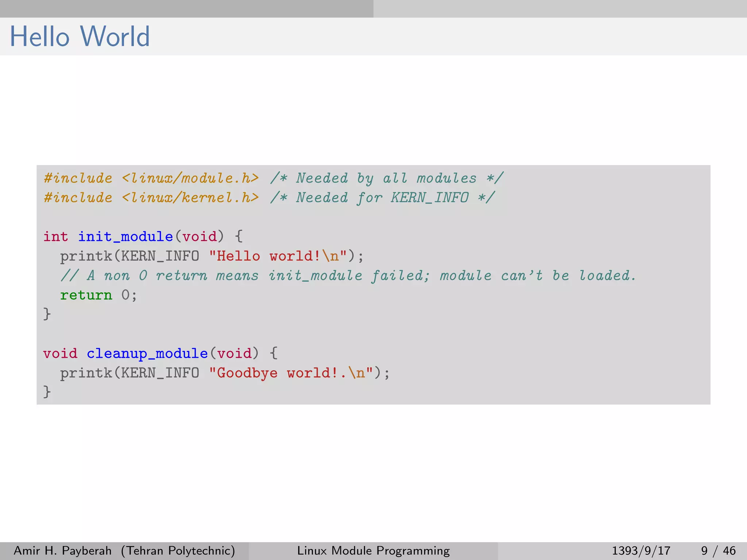Click the 'void cleanup_module(void) {' line
747x560 pixels.
point(160,354)
